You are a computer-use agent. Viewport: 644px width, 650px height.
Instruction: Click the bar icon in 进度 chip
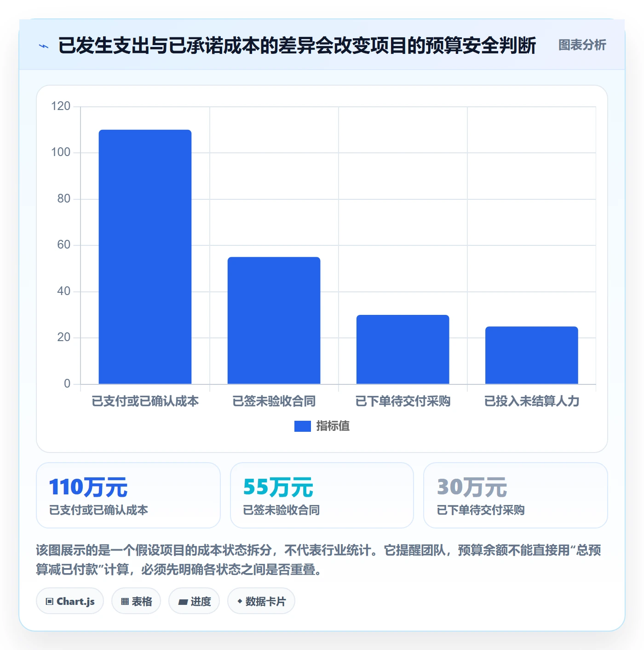[183, 602]
